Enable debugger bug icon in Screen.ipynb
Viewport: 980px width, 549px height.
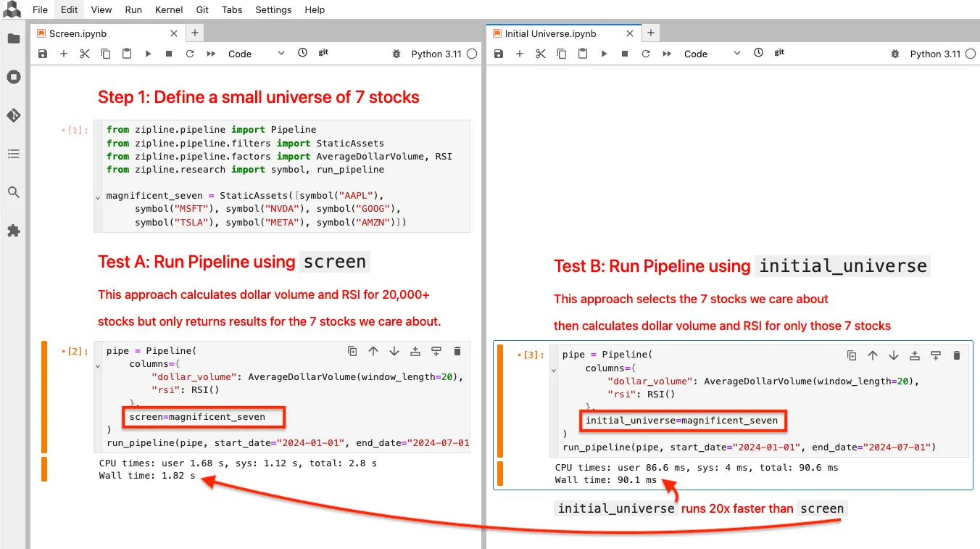click(x=396, y=54)
